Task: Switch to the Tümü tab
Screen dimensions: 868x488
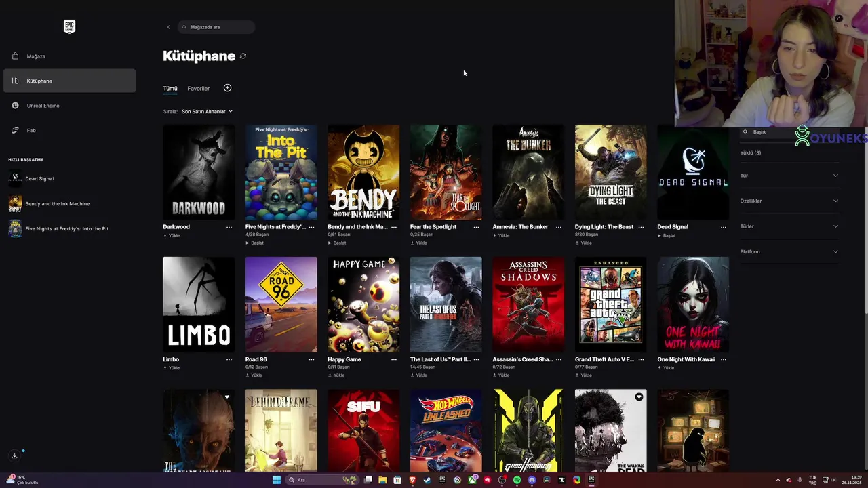Action: (170, 89)
